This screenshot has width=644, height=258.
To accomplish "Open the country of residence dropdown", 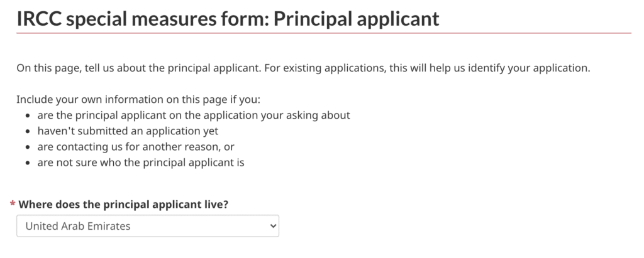I will tap(147, 226).
